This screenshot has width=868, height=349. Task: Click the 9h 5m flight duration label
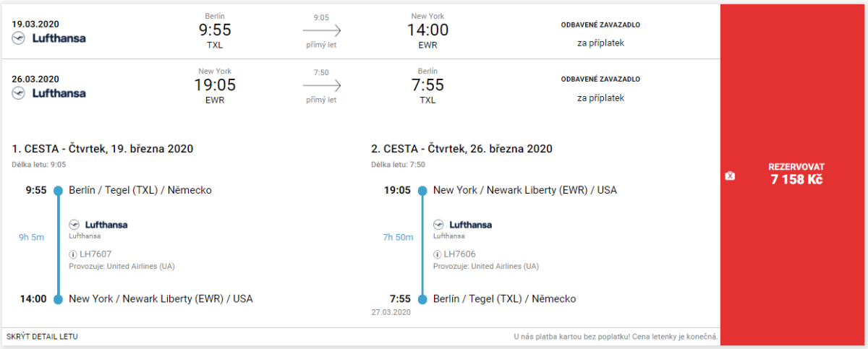tap(32, 236)
